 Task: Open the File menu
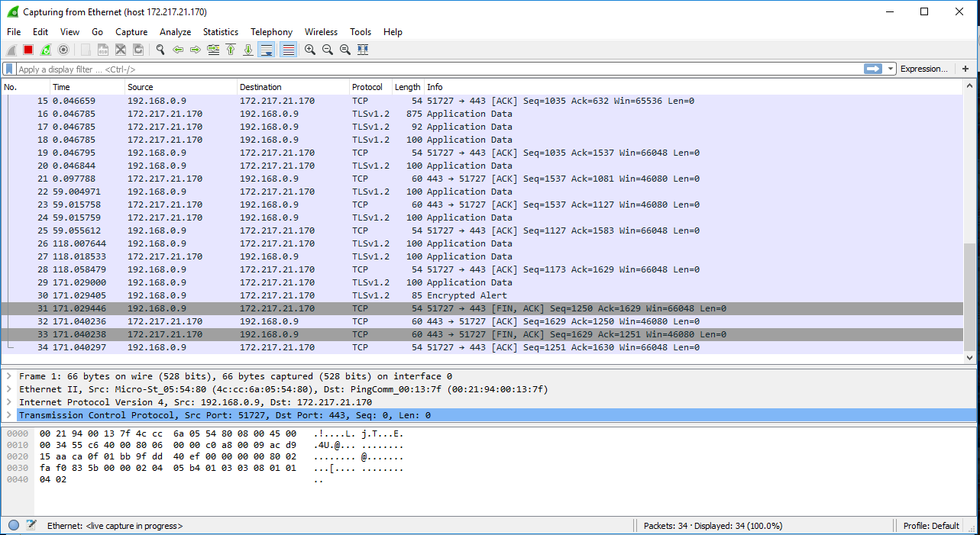point(14,32)
